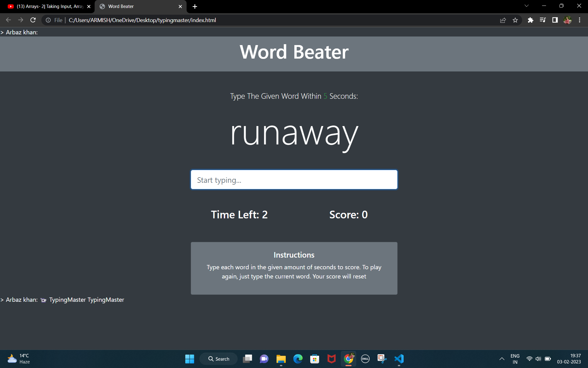This screenshot has height=368, width=588.
Task: Click the browser back navigation button
Action: click(8, 20)
